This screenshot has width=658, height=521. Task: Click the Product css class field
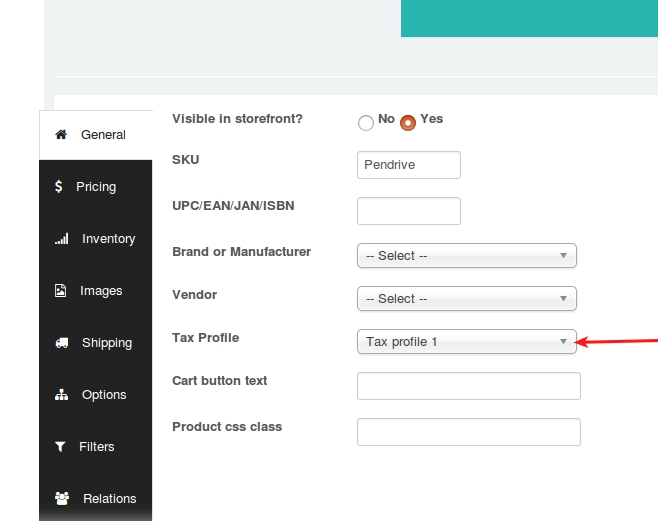coord(469,432)
